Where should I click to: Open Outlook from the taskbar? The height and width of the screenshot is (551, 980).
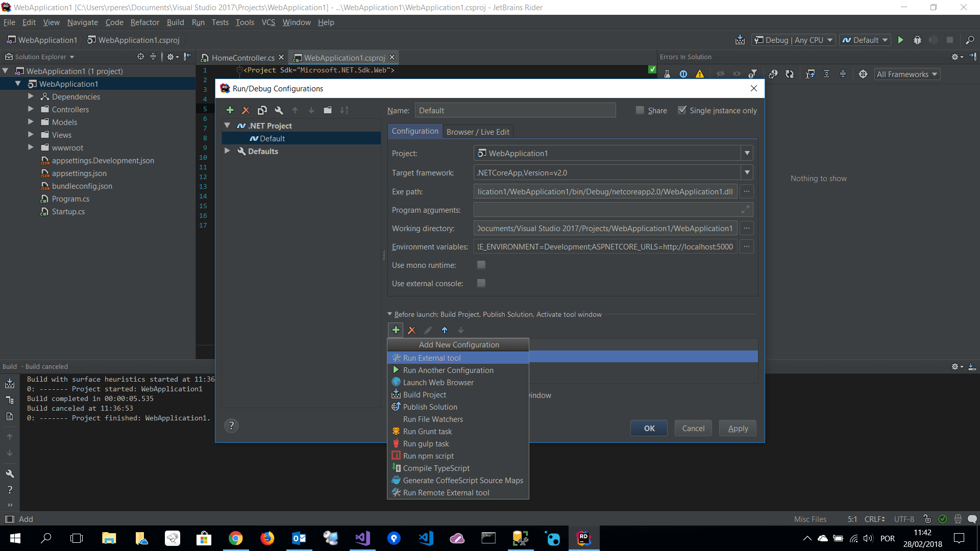[299, 538]
